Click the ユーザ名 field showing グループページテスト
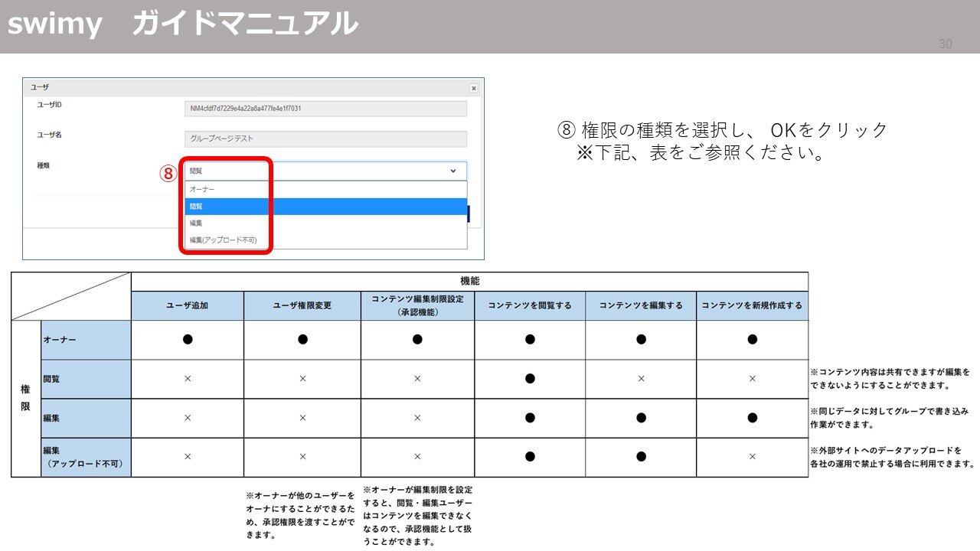The width and height of the screenshot is (980, 551). 325,139
